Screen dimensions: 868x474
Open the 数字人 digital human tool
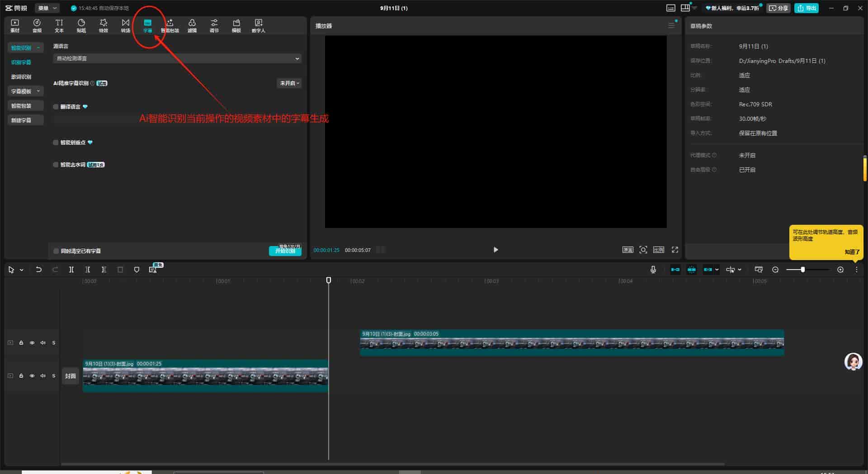click(x=258, y=25)
